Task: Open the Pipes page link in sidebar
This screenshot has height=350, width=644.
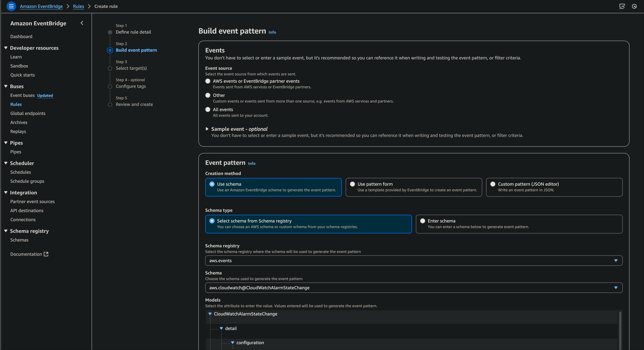Action: pyautogui.click(x=16, y=152)
